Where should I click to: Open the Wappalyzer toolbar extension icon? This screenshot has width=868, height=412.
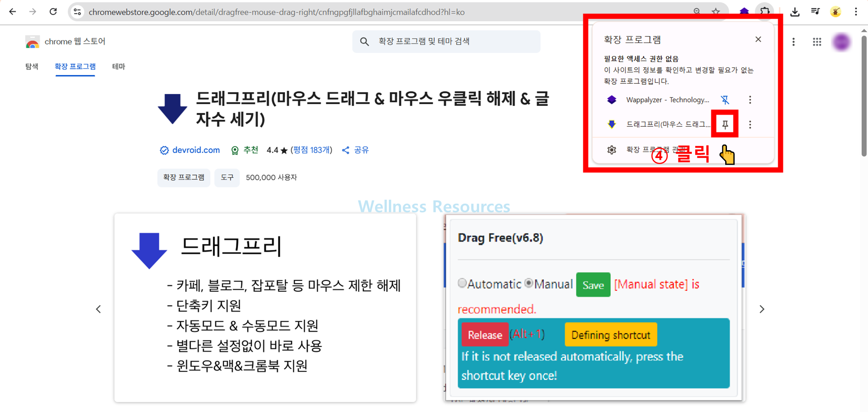pyautogui.click(x=744, y=11)
